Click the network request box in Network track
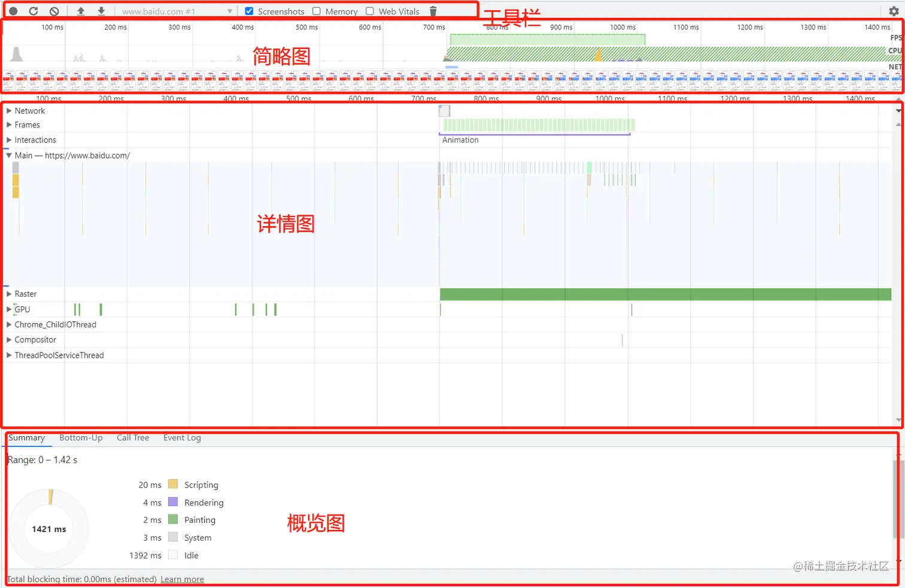 [x=444, y=111]
